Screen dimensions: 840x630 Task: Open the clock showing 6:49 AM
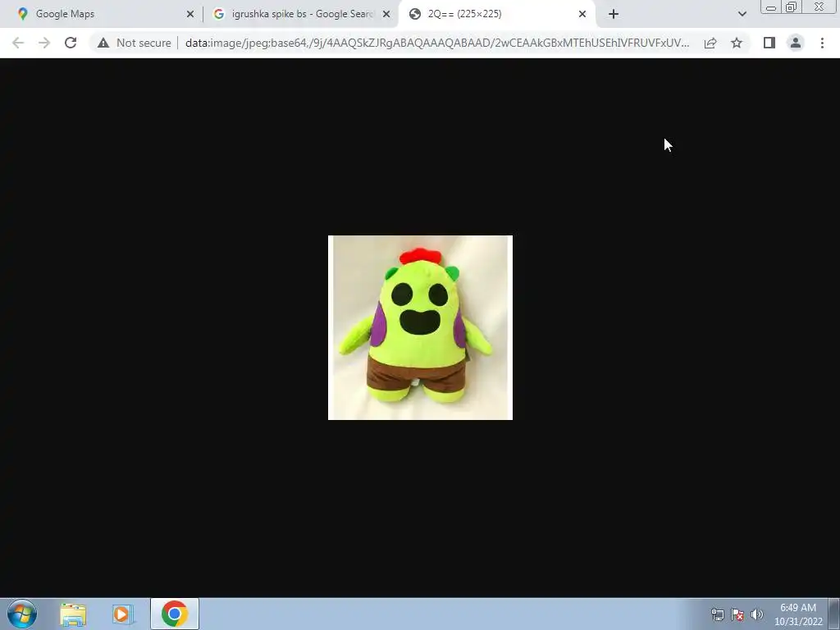click(x=798, y=614)
